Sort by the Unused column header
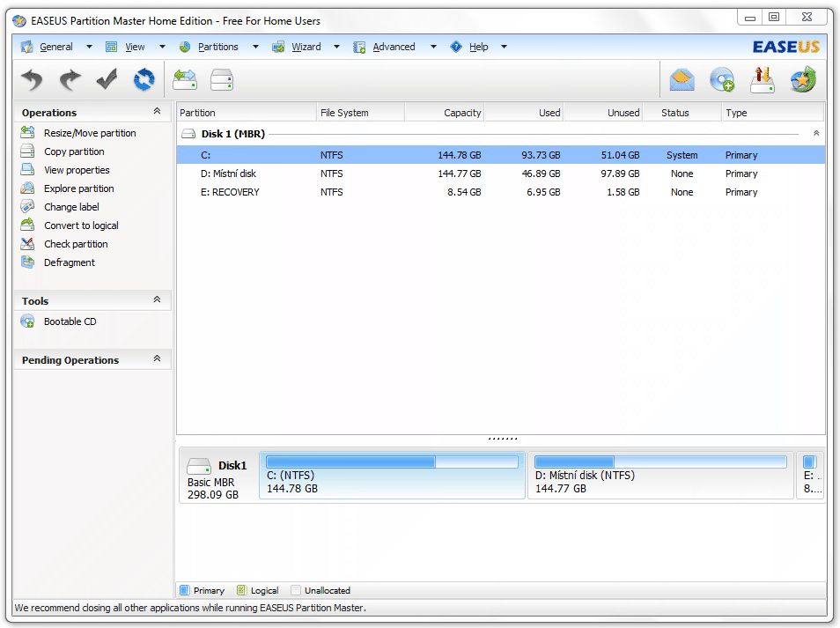This screenshot has height=628, width=840. [603, 113]
